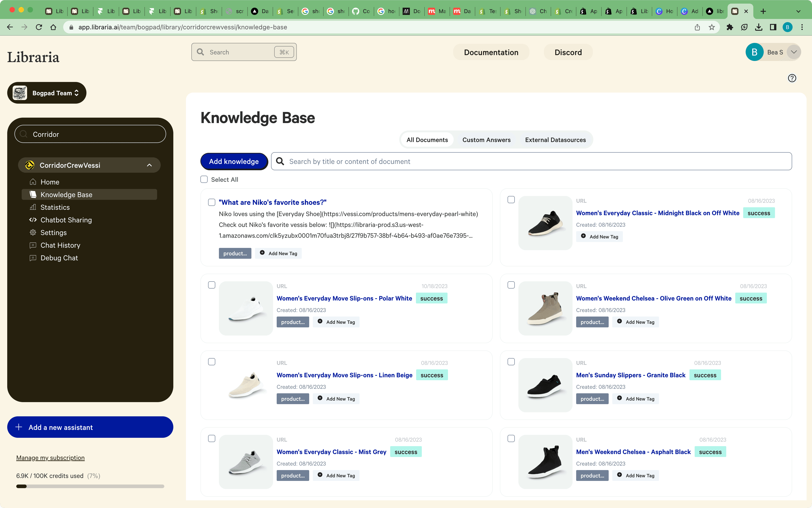The width and height of the screenshot is (812, 508).
Task: Click the help question mark icon
Action: (792, 78)
